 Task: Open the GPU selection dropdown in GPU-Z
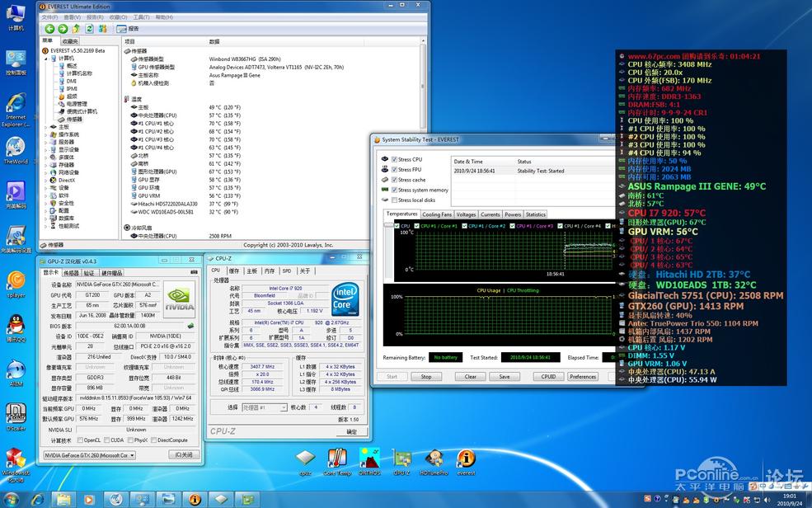tap(90, 455)
